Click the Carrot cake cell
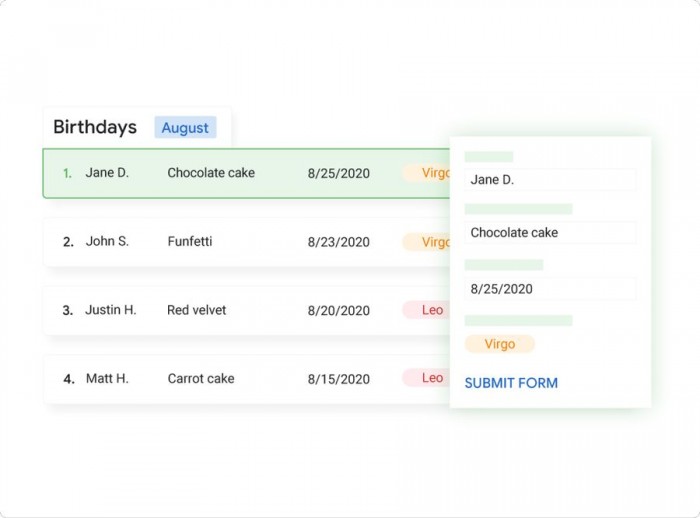The width and height of the screenshot is (700, 518). (201, 379)
